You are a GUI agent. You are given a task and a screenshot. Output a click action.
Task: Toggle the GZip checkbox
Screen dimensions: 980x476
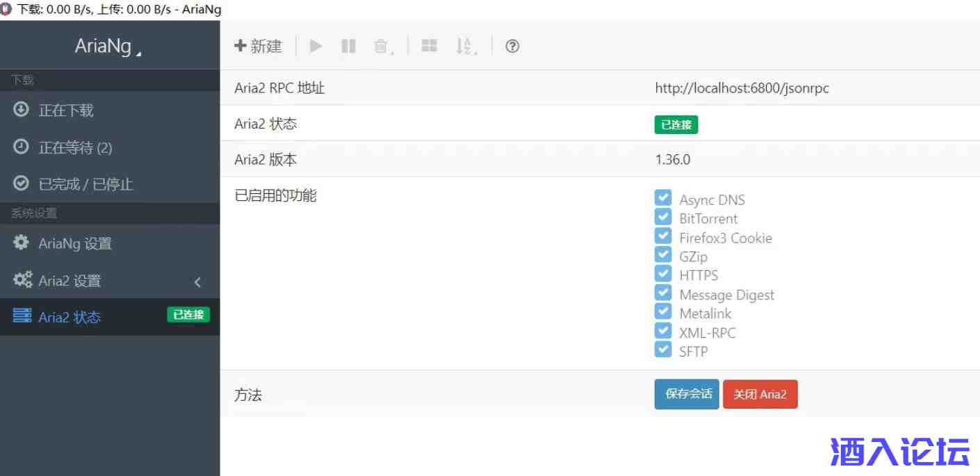[663, 255]
